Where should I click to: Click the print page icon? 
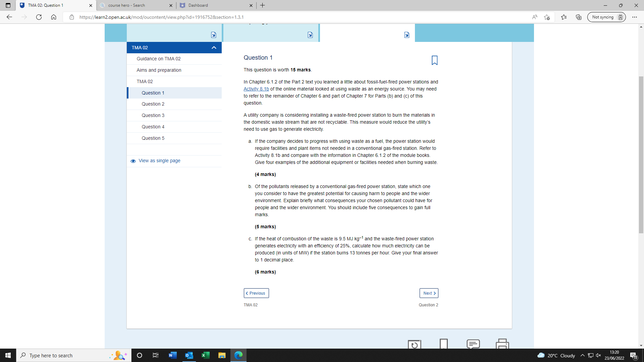click(502, 344)
